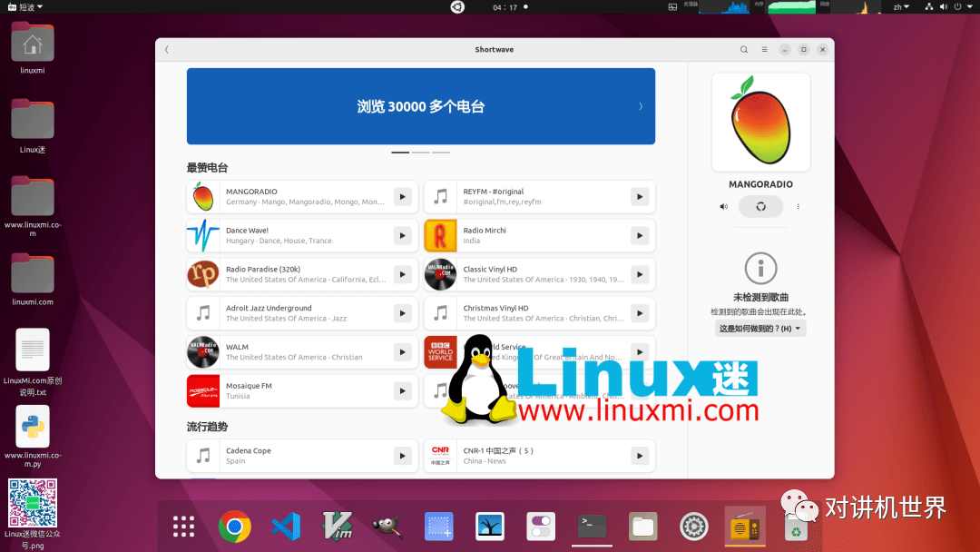Open the player's three-dot more options menu

799,206
